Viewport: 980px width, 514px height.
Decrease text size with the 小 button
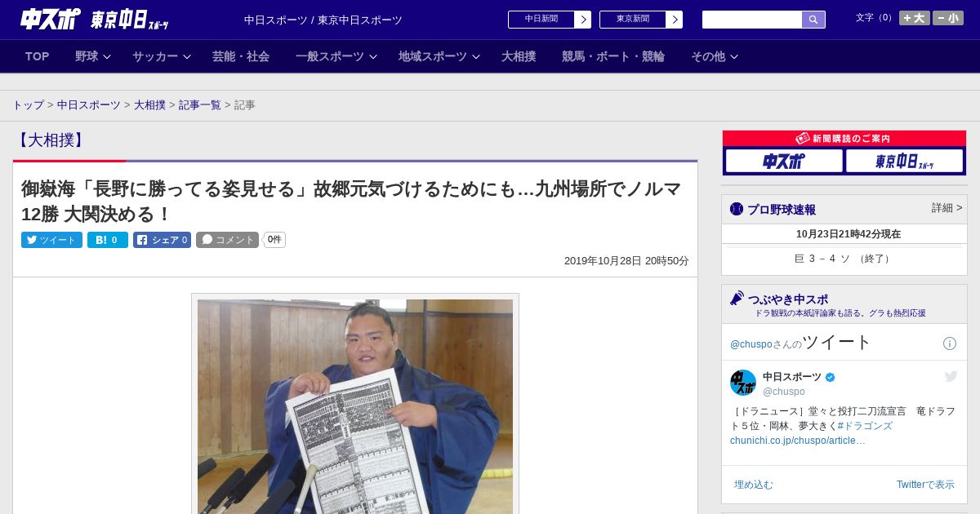click(948, 18)
